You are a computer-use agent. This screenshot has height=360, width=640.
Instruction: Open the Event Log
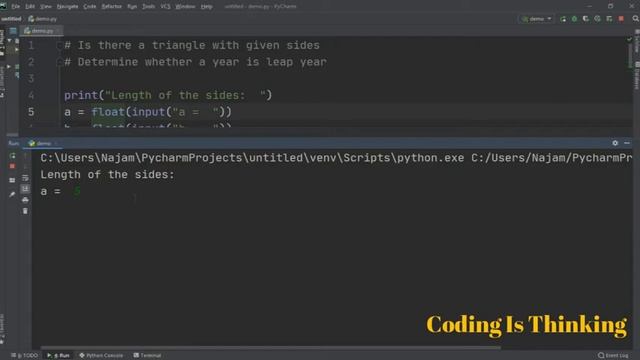point(613,356)
